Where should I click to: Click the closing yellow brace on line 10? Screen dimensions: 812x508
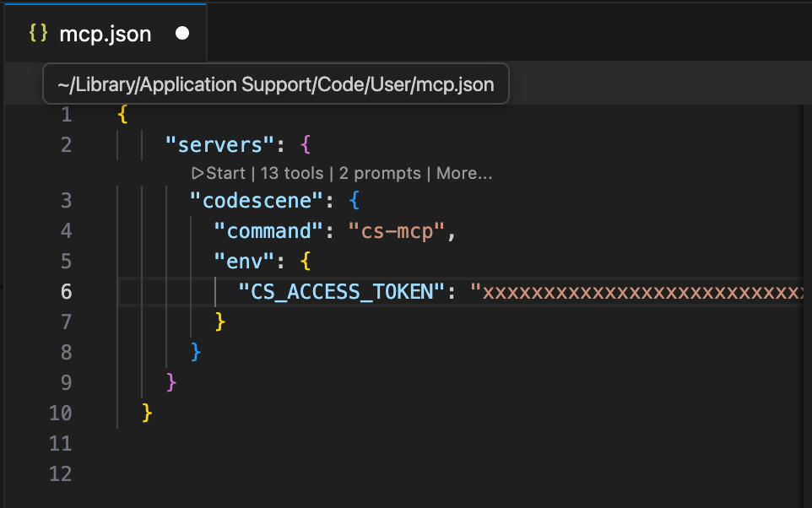point(147,413)
